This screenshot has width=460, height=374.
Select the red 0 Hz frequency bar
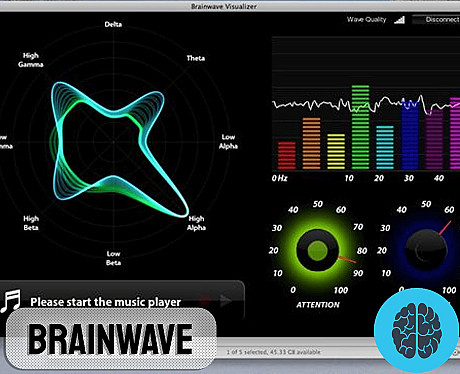(287, 155)
